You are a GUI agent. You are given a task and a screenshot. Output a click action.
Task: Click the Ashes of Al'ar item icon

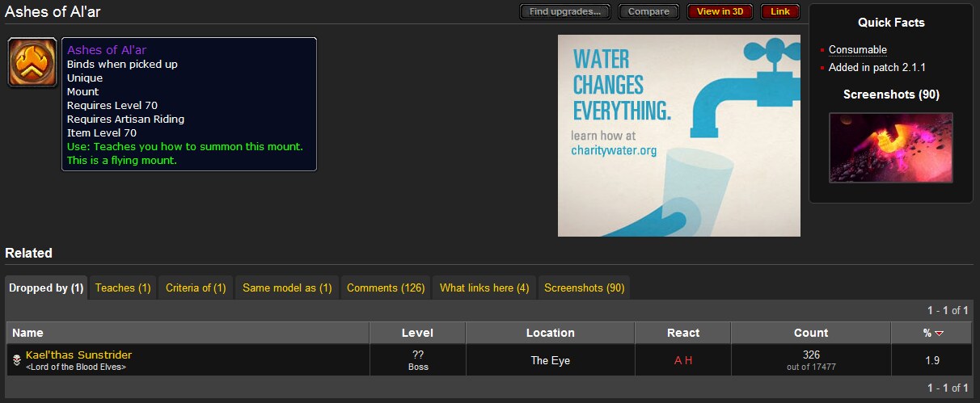point(32,62)
